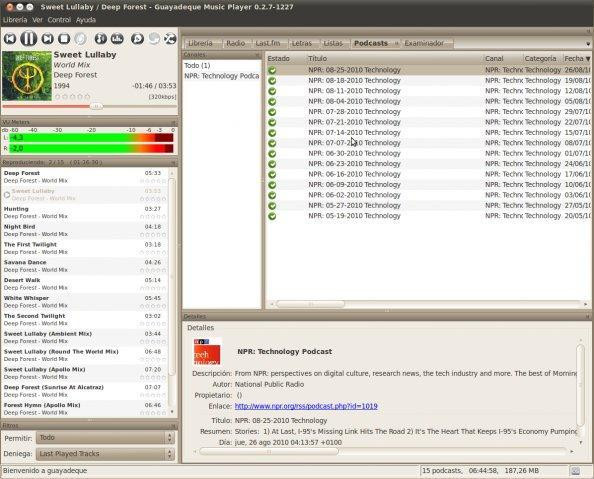Open the tab list arrow beside Examinador
Screen dimensions: 594x479
pos(588,44)
